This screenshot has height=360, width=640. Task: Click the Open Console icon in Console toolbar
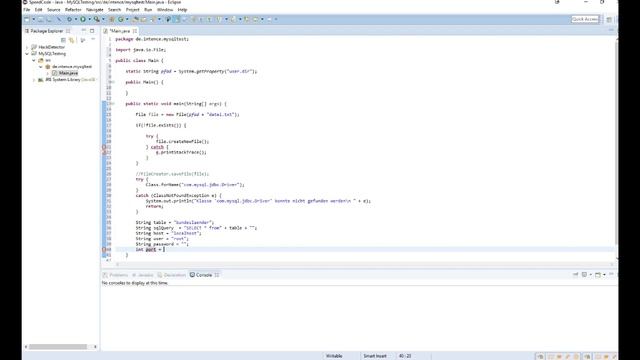pos(598,275)
